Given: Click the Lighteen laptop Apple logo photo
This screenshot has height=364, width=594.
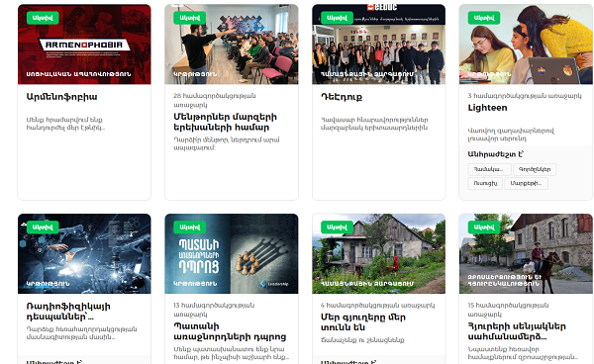Looking at the screenshot, I should 526,45.
